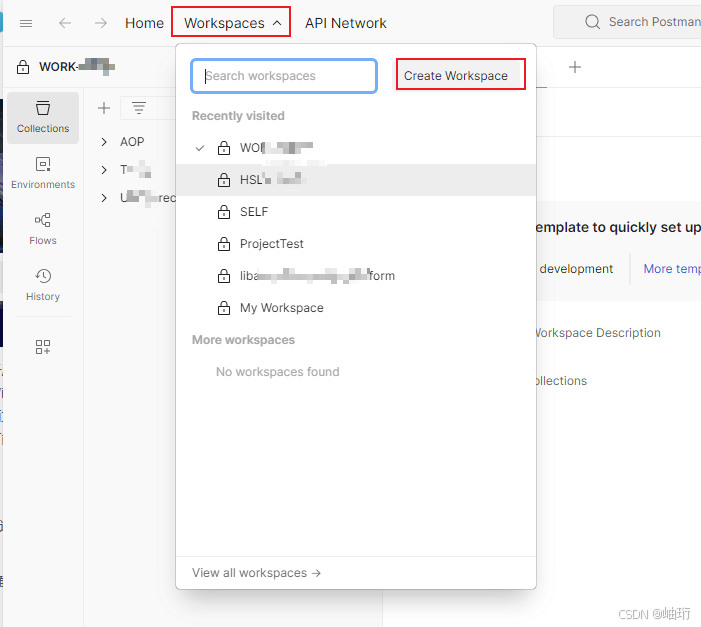Viewport: 701px width, 627px height.
Task: Click the search magnifier icon in Postman search
Action: click(x=592, y=22)
